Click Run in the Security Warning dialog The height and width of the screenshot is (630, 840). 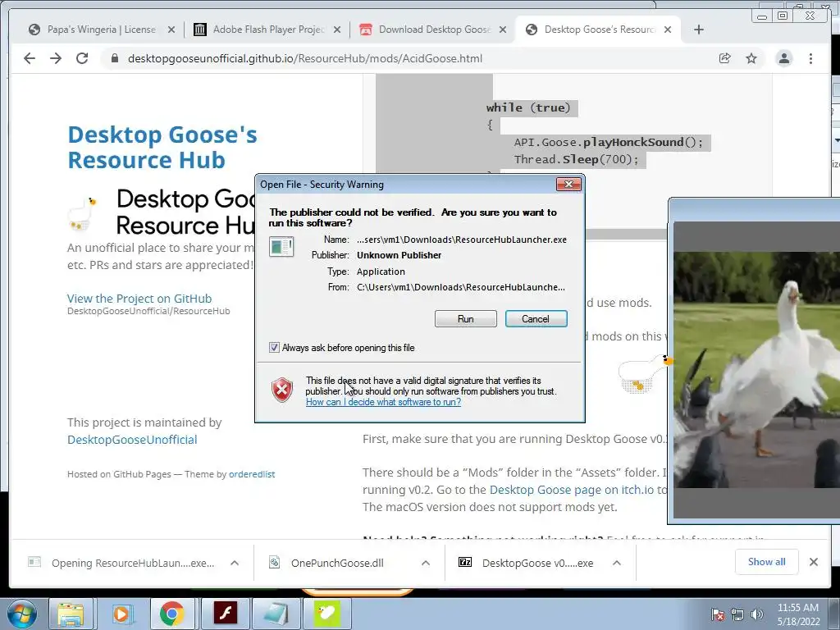point(466,319)
